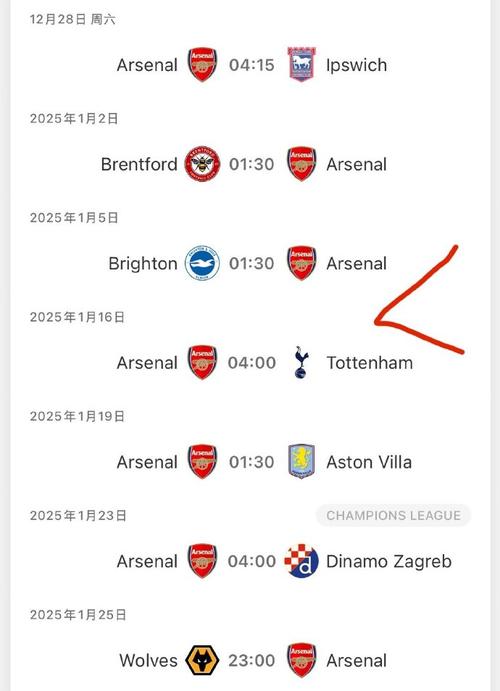Open the 01:30 Brentford vs Arsenal fixture

click(x=252, y=164)
